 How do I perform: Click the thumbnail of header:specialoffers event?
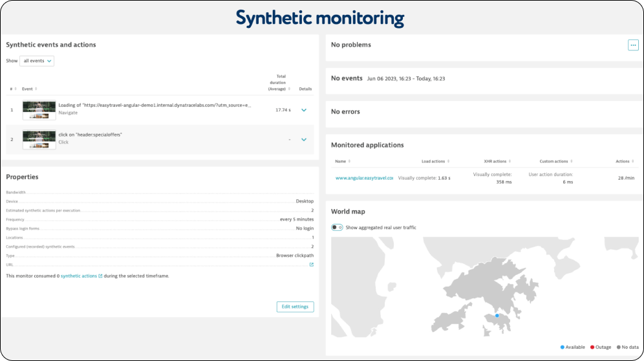pyautogui.click(x=39, y=139)
